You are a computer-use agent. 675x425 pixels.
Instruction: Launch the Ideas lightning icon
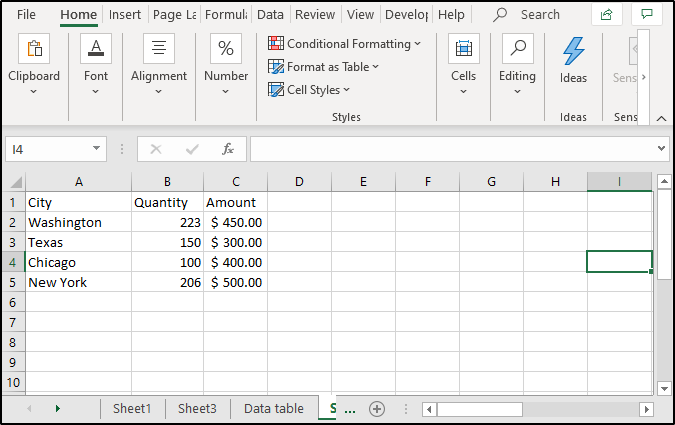coord(573,51)
